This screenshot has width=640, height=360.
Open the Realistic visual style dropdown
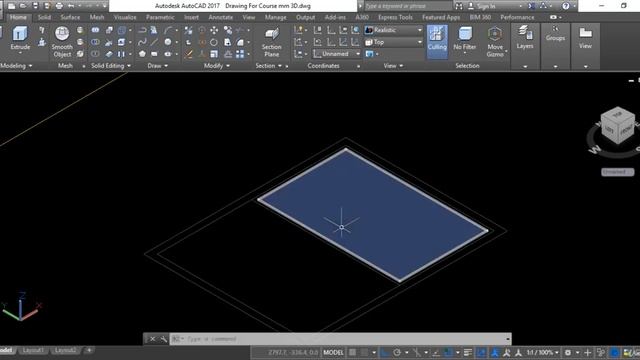tap(393, 30)
